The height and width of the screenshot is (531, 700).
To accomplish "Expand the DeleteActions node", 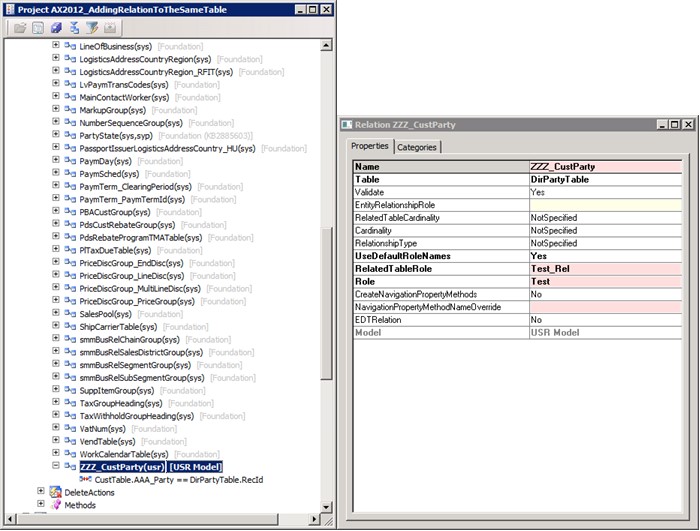I will [x=41, y=491].
